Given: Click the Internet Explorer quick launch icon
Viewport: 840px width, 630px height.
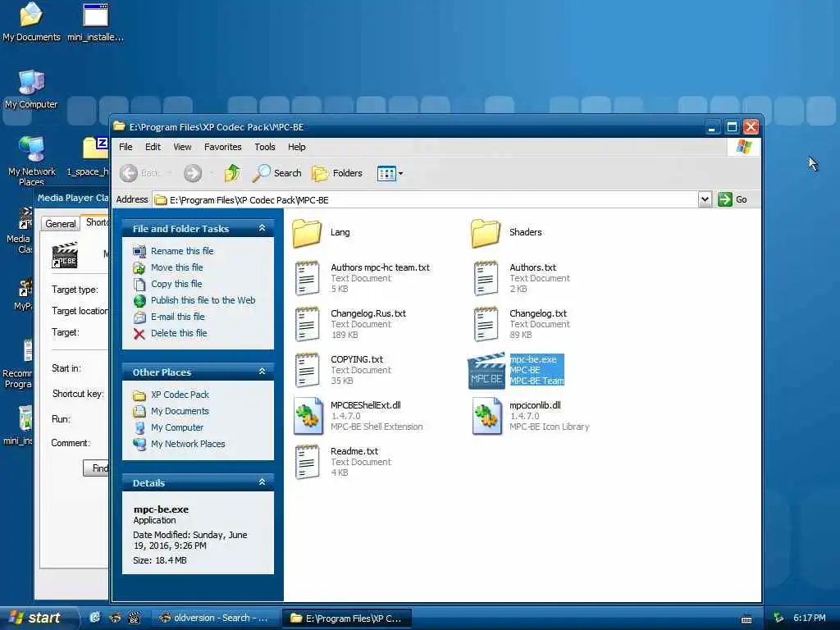Looking at the screenshot, I should coord(95,618).
